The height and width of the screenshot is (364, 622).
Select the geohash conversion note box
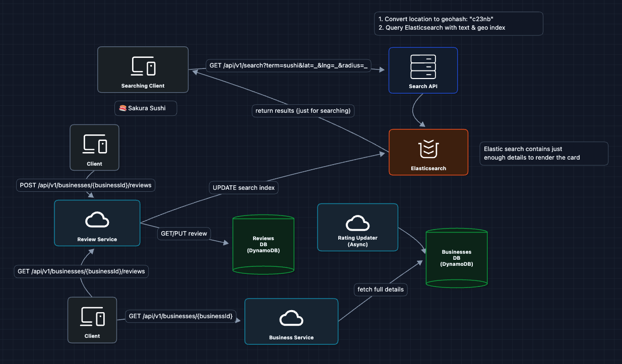click(458, 24)
